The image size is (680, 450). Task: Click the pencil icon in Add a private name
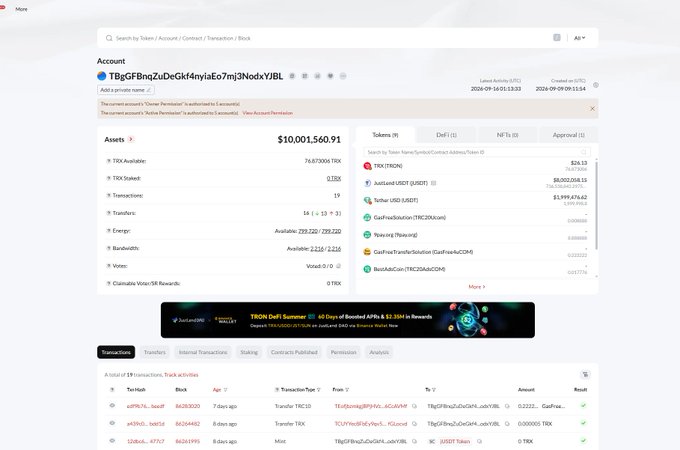pos(148,90)
